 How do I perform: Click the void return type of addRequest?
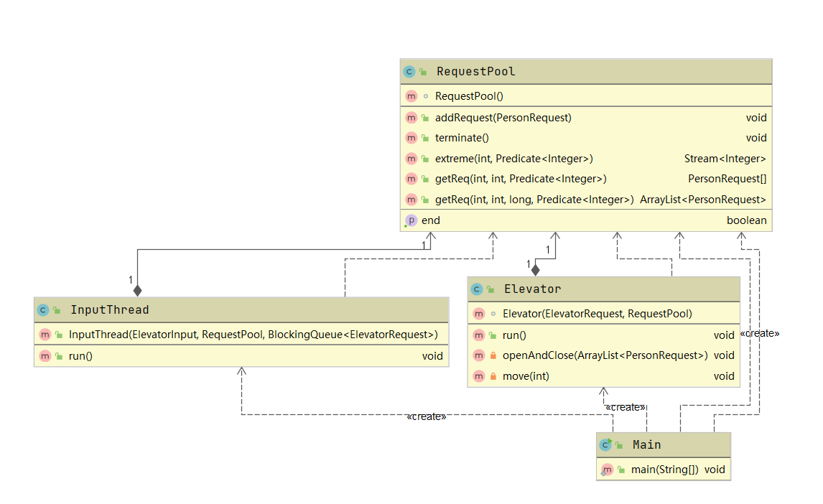pos(756,118)
